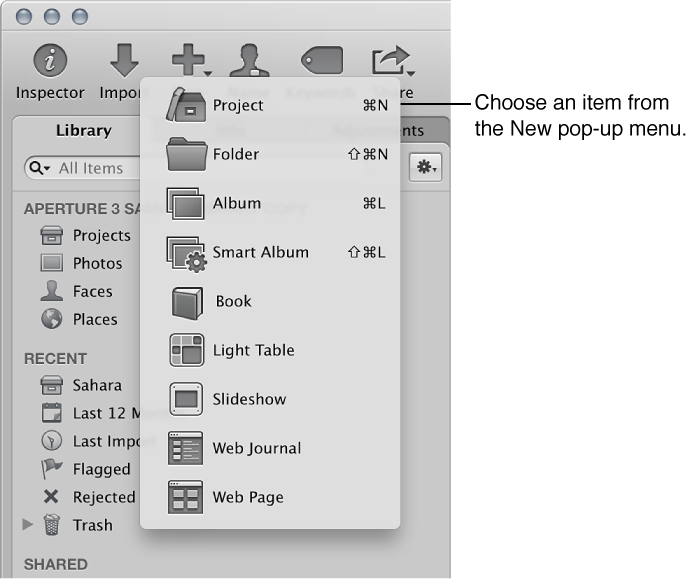The height and width of the screenshot is (580, 700).
Task: Click the Photos frame icon
Action: [x=52, y=263]
